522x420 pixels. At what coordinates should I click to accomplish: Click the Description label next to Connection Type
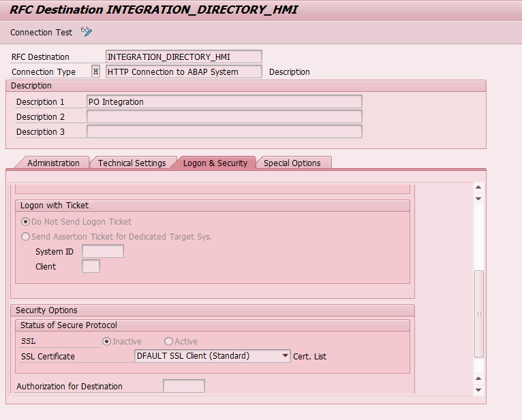click(x=290, y=72)
